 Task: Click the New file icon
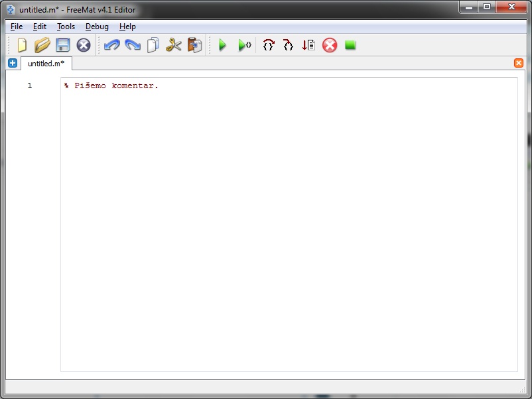(22, 45)
